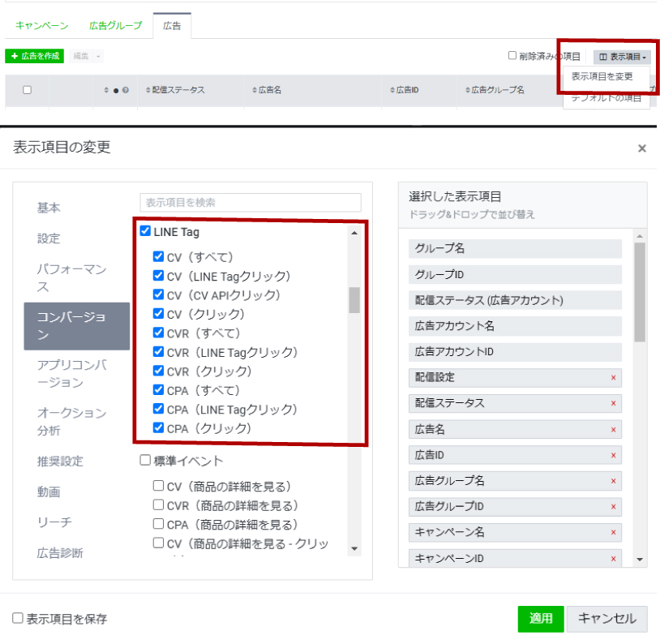Click the 広告を作成 button
Image resolution: width=660 pixels, height=644 pixels.
coord(34,55)
